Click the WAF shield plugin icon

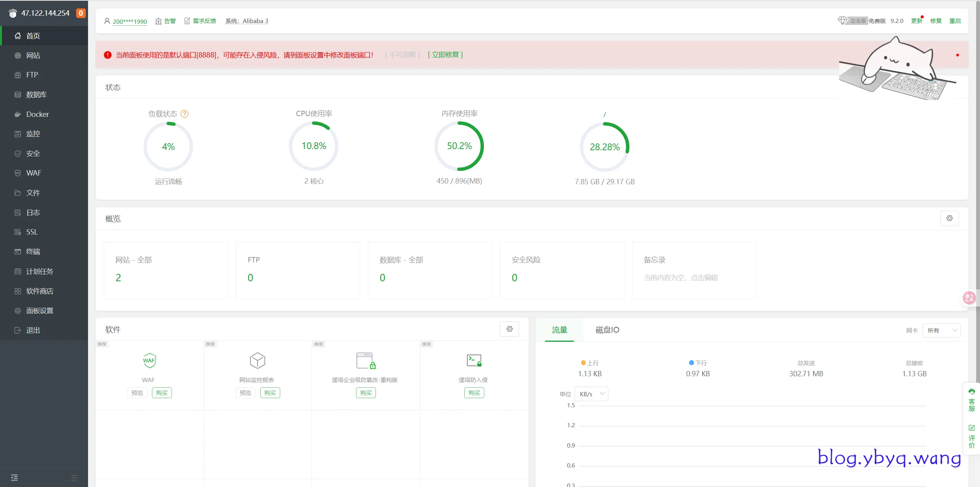click(x=149, y=361)
